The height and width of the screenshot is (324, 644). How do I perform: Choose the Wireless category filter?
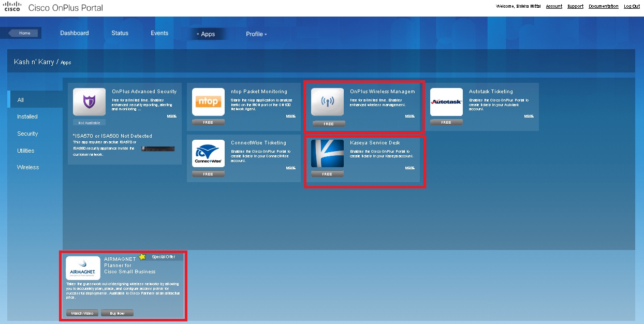click(x=28, y=167)
